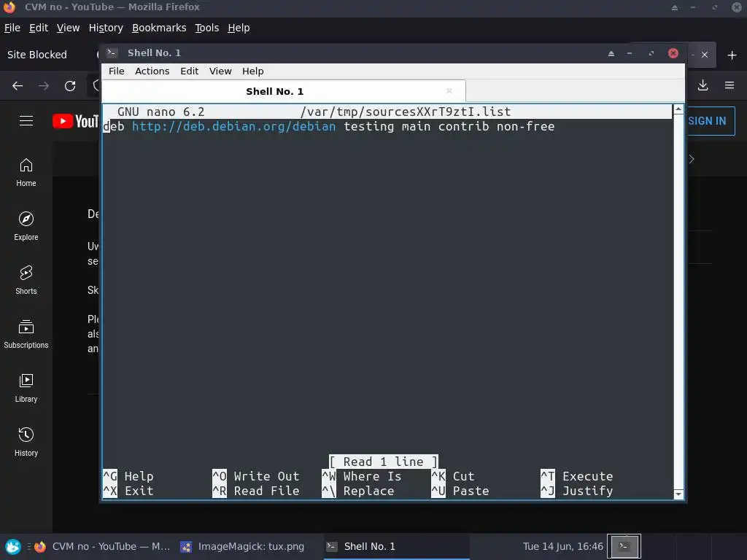This screenshot has height=560, width=747.
Task: Open YouTube Shorts in sidebar
Action: pyautogui.click(x=26, y=280)
